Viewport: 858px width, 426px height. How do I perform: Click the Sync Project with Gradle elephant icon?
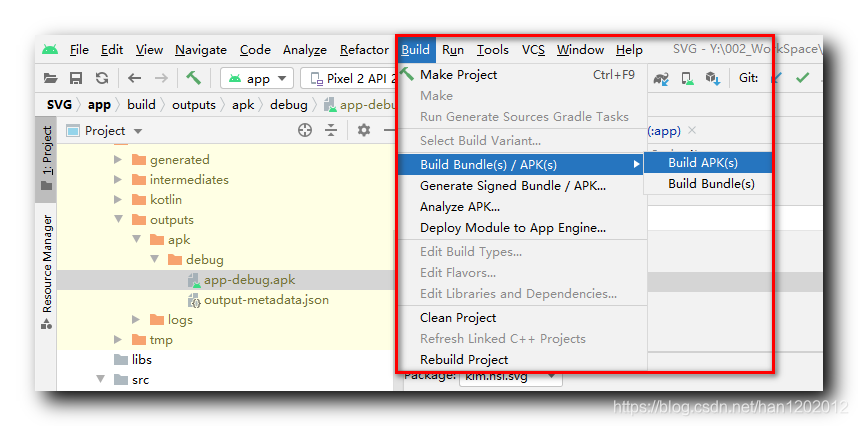662,79
